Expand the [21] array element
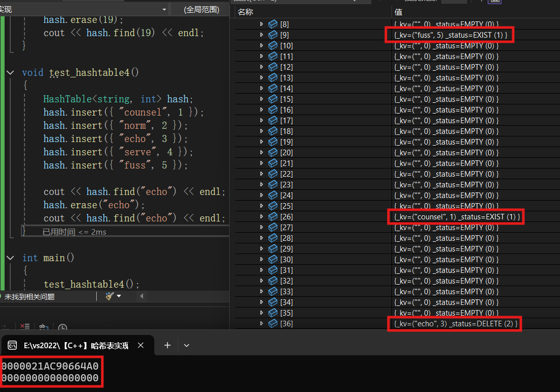The height and width of the screenshot is (392, 560). (x=262, y=163)
